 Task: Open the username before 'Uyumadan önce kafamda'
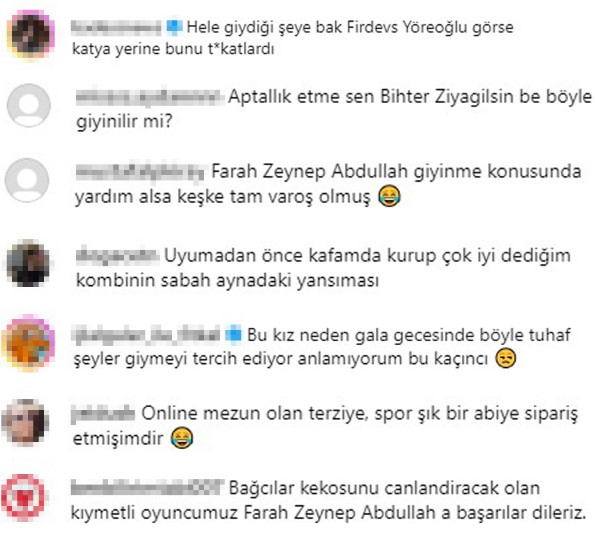point(117,256)
